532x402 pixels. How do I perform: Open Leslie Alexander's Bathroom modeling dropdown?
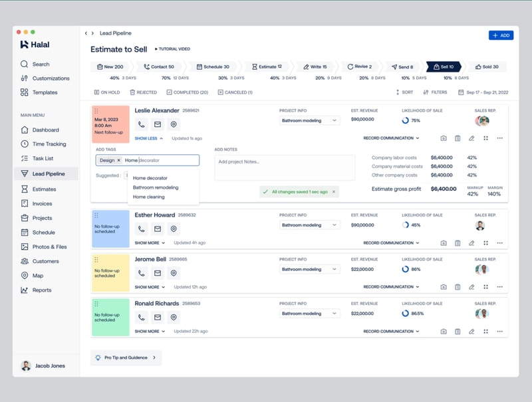pos(309,120)
